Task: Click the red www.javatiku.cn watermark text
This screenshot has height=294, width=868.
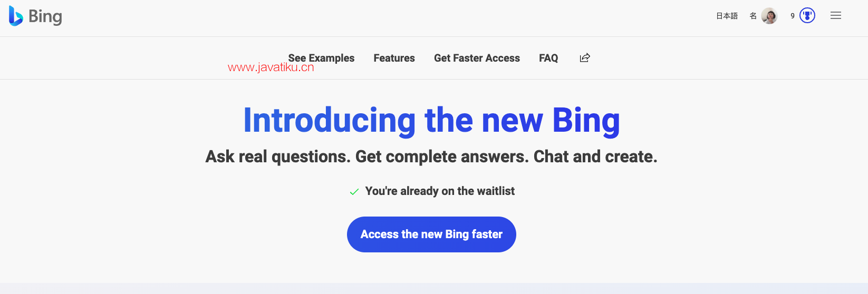Action: coord(271,67)
